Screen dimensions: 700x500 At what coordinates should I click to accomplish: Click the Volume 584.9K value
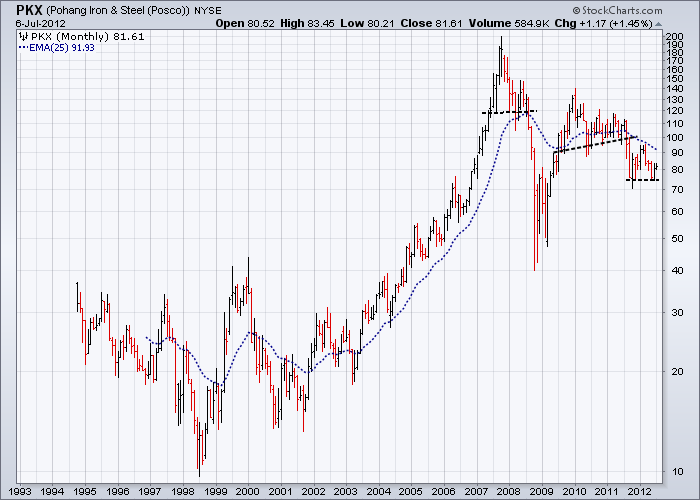pos(509,24)
